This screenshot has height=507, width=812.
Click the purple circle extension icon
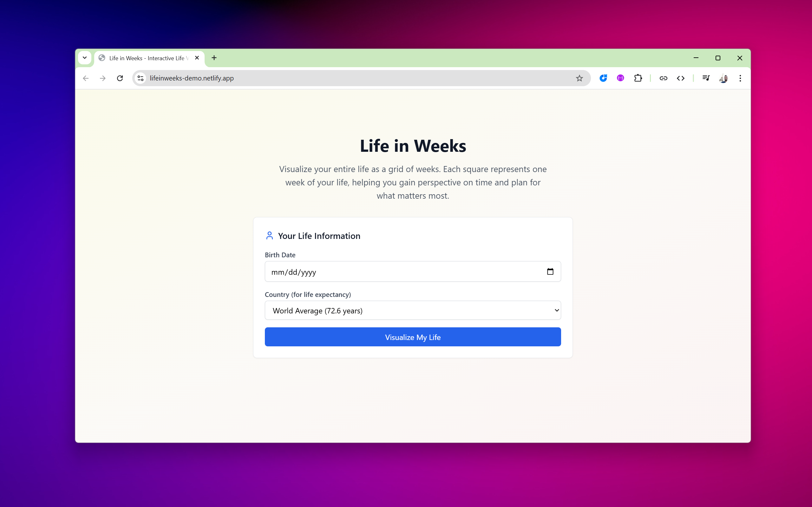[620, 78]
